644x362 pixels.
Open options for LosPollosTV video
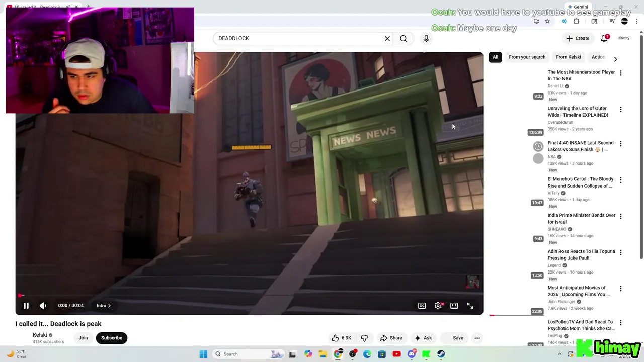[621, 323]
